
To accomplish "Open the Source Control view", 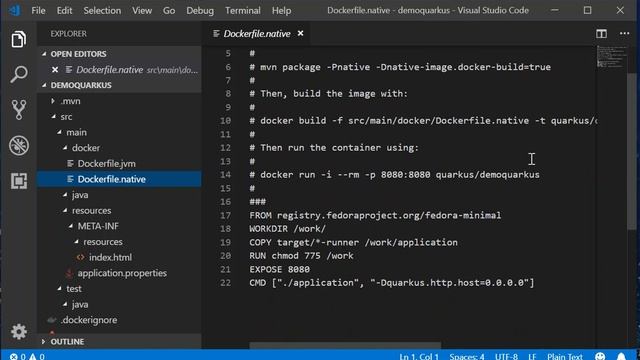I will (x=19, y=109).
